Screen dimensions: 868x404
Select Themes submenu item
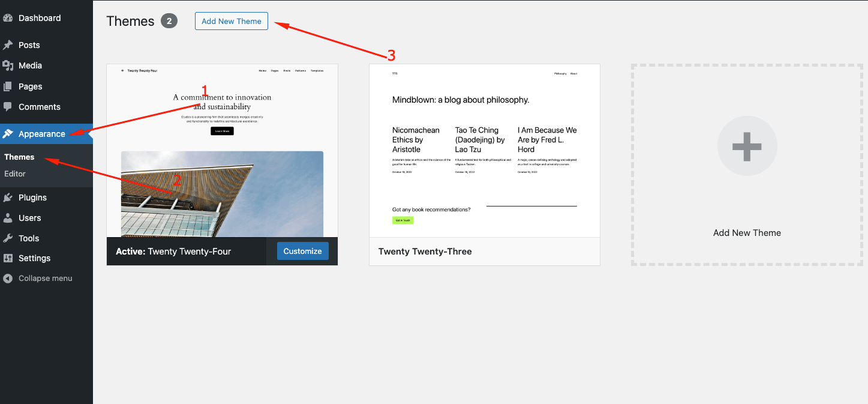(19, 157)
